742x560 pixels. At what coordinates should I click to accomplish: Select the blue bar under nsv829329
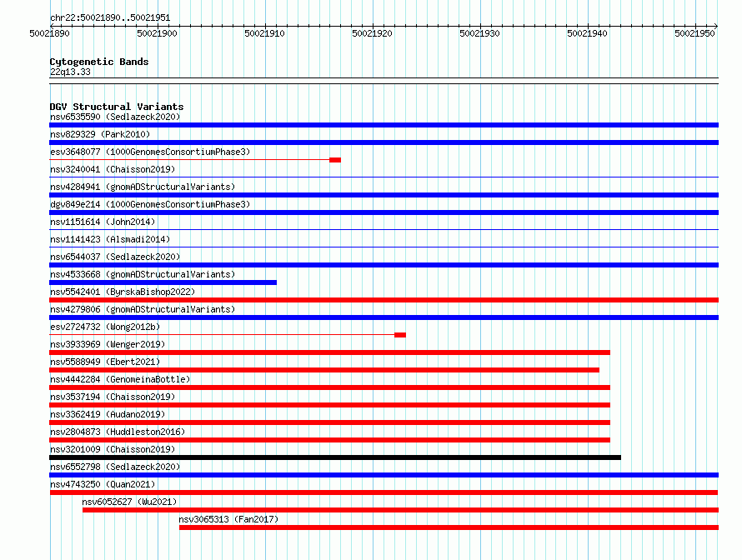pos(384,142)
